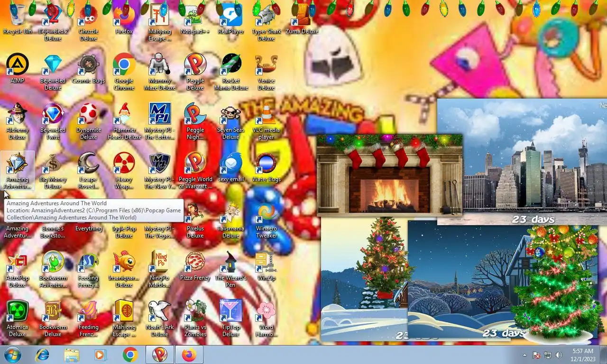Open VLC media player shortcut
This screenshot has height=364, width=607.
tap(267, 121)
